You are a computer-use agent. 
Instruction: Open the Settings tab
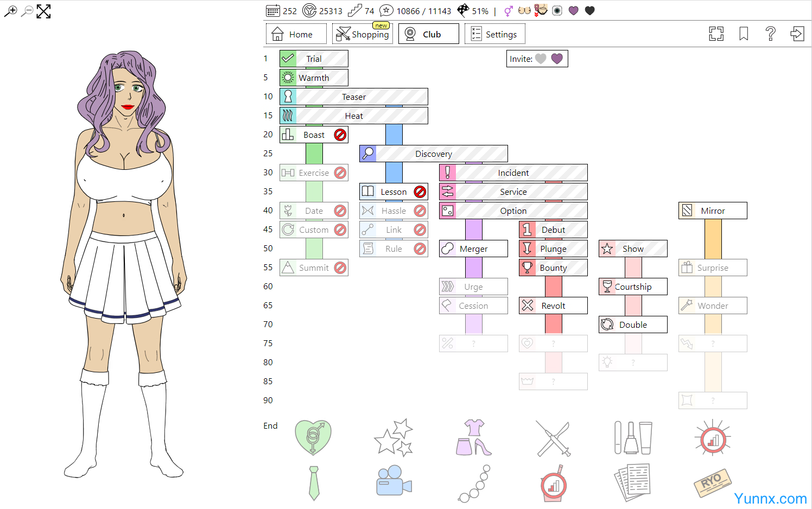[494, 34]
